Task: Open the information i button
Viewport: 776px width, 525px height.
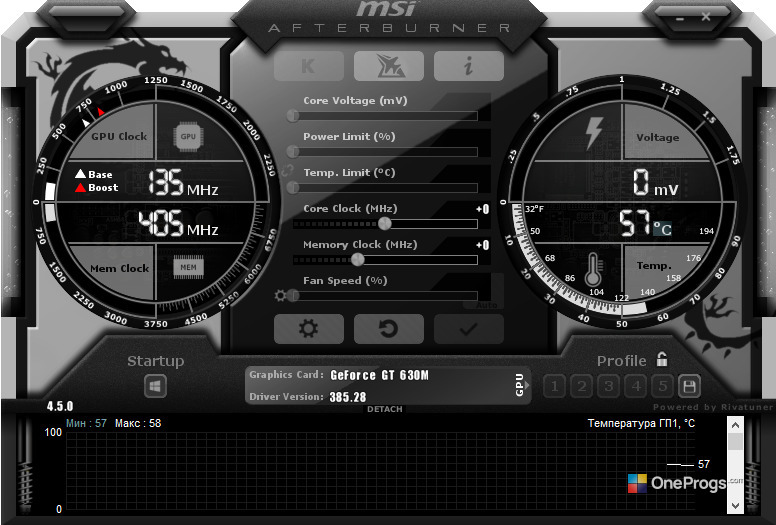Action: pos(469,66)
